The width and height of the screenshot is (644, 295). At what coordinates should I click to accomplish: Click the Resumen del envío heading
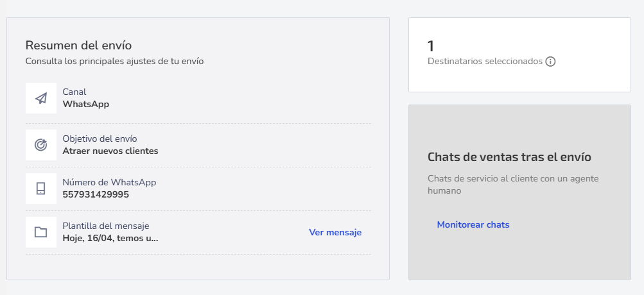click(78, 45)
